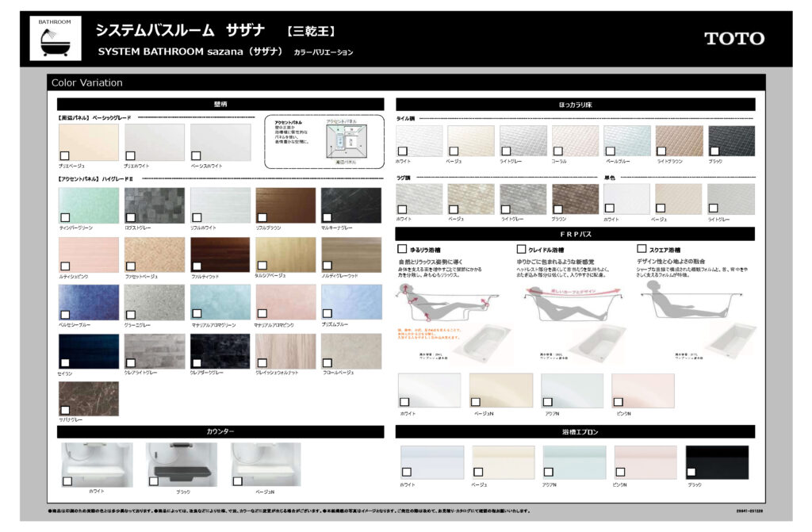The height and width of the screenshot is (532, 812).
Task: Click the FRPバス section header
Action: (576, 234)
